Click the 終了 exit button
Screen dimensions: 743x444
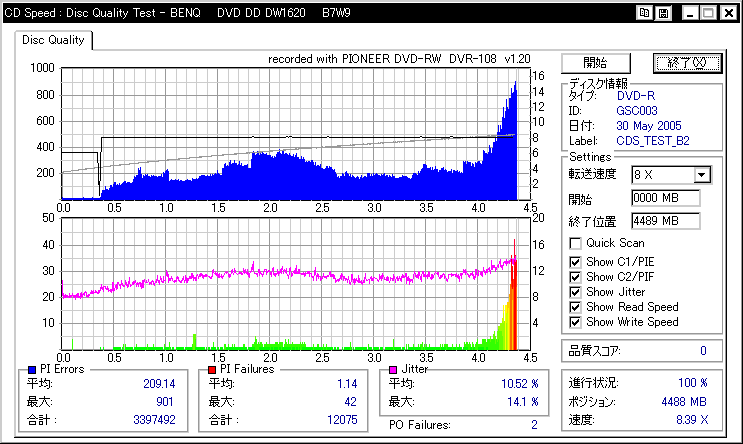click(687, 63)
